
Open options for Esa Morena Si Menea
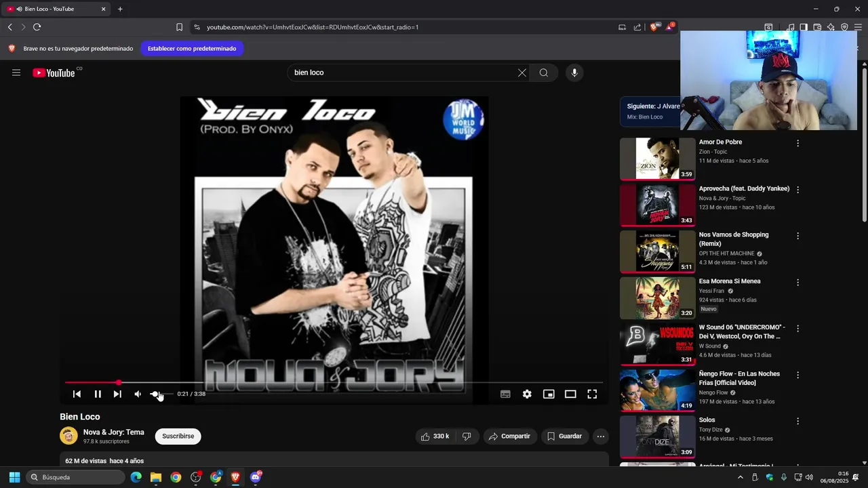797,282
